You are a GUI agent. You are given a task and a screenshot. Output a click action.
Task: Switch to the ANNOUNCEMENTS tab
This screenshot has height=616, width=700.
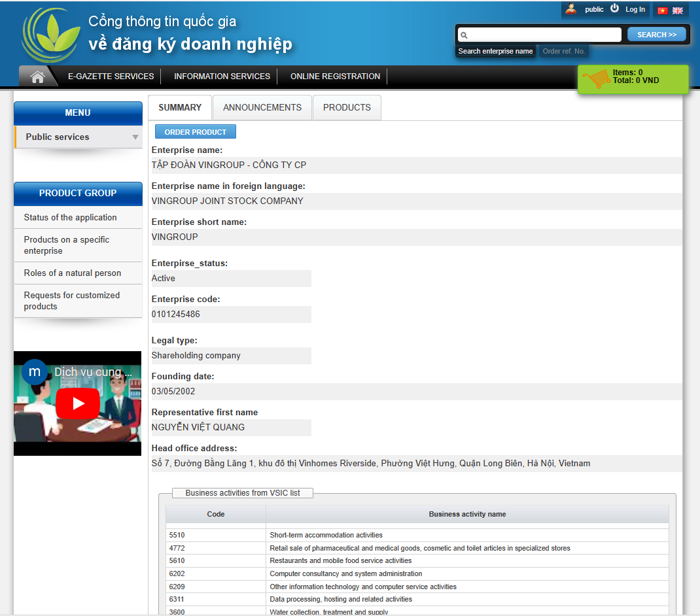pyautogui.click(x=262, y=108)
